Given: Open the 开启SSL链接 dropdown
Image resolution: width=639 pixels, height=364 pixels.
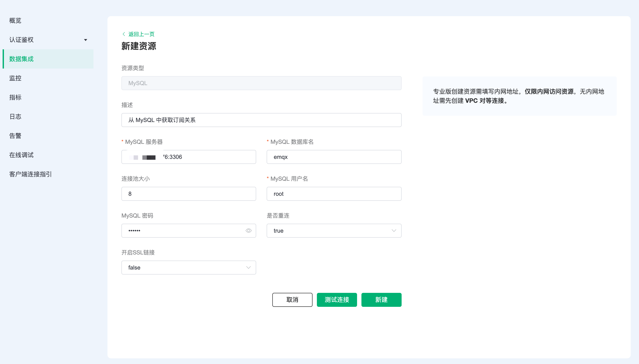Looking at the screenshot, I should [188, 268].
